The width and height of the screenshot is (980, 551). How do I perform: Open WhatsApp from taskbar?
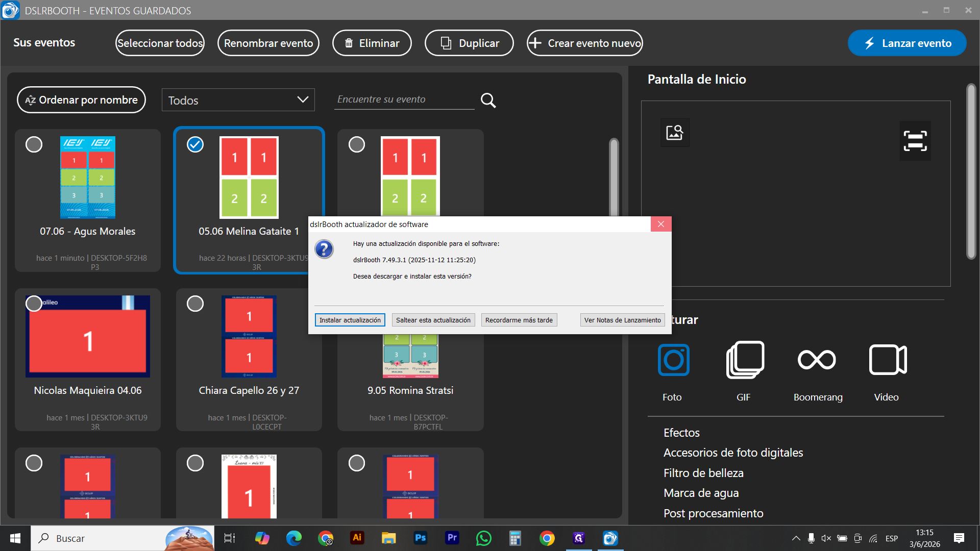coord(484,538)
